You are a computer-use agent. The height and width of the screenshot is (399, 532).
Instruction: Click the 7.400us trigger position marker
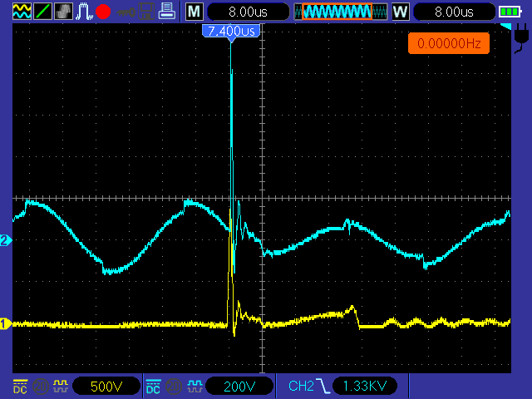click(230, 30)
